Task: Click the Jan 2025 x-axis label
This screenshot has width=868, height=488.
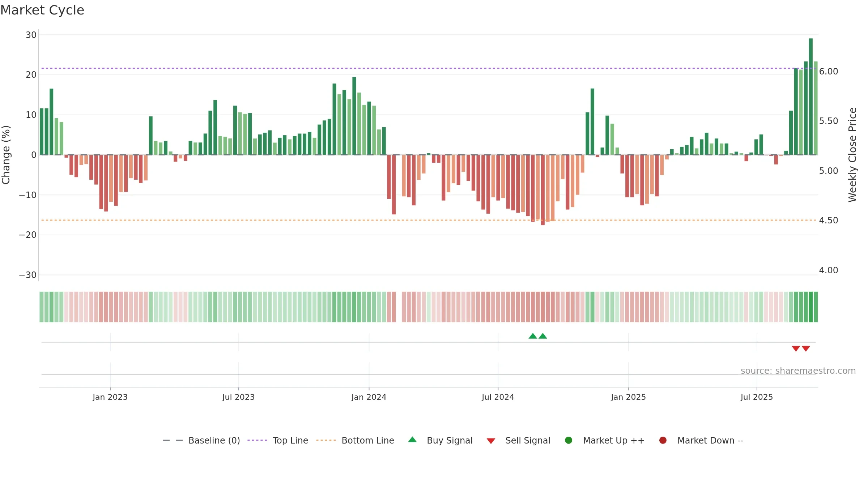Action: click(x=628, y=397)
